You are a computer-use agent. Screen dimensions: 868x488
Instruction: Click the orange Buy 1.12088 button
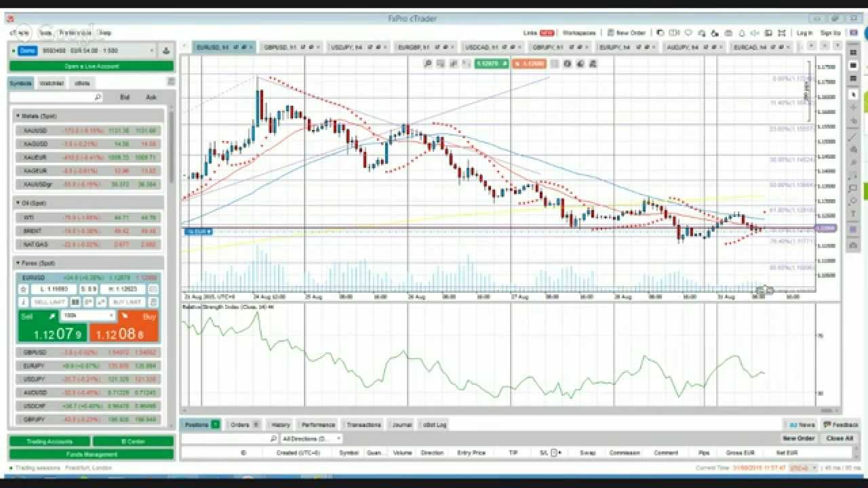pos(124,326)
